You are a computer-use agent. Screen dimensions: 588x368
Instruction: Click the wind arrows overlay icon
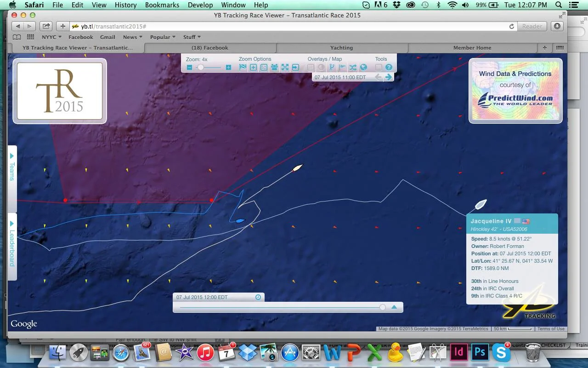(x=332, y=67)
